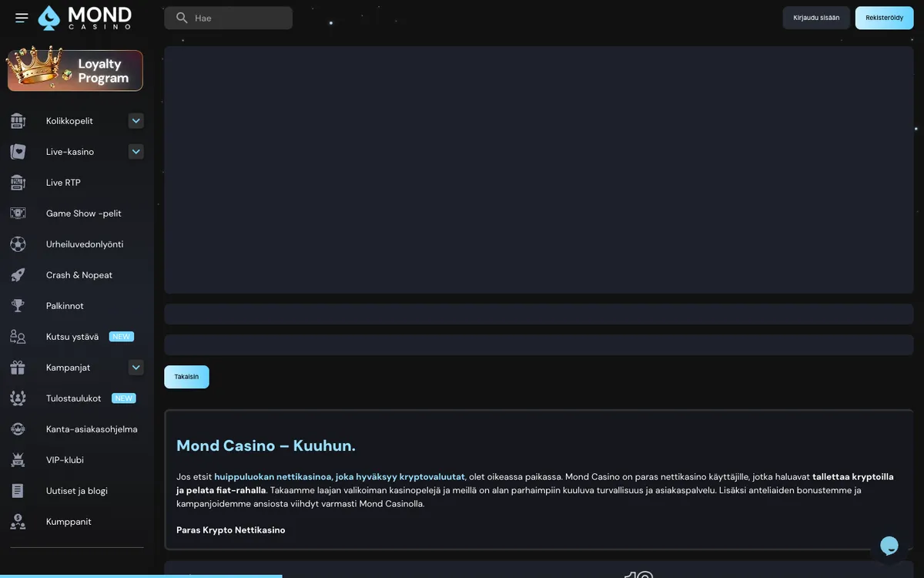The width and height of the screenshot is (924, 578).
Task: Click the Kirjaudu sisään button
Action: coord(816,18)
